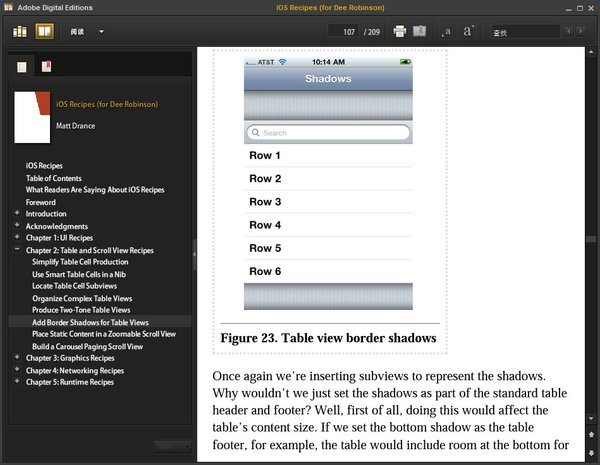Collapse sidebar using panel divider handle
Screen dimensions: 600x465
click(x=194, y=254)
